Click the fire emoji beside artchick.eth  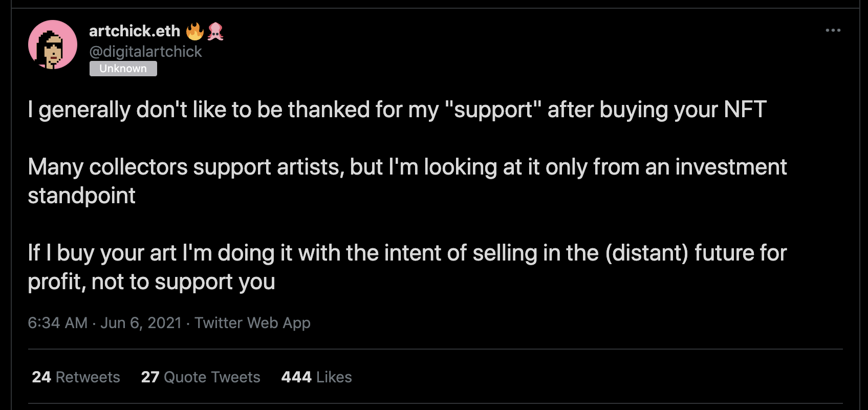[194, 31]
